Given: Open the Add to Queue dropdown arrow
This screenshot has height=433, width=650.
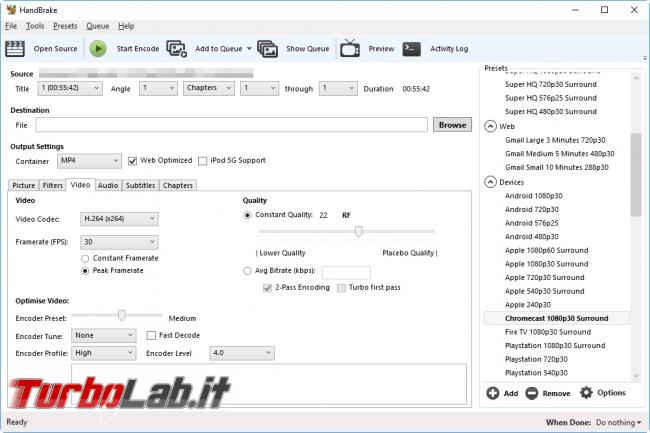Looking at the screenshot, I should coord(249,48).
